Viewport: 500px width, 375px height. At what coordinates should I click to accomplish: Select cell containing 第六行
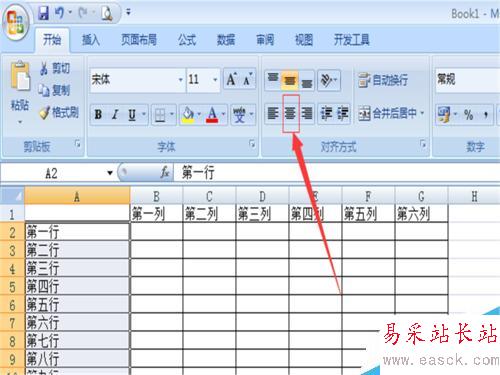click(x=77, y=322)
